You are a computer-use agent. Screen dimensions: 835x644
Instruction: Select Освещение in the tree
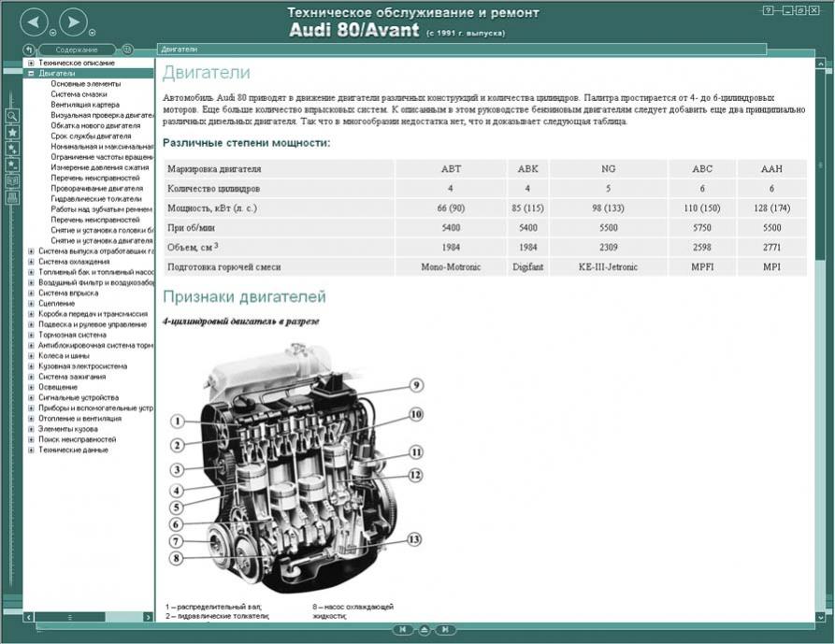58,387
